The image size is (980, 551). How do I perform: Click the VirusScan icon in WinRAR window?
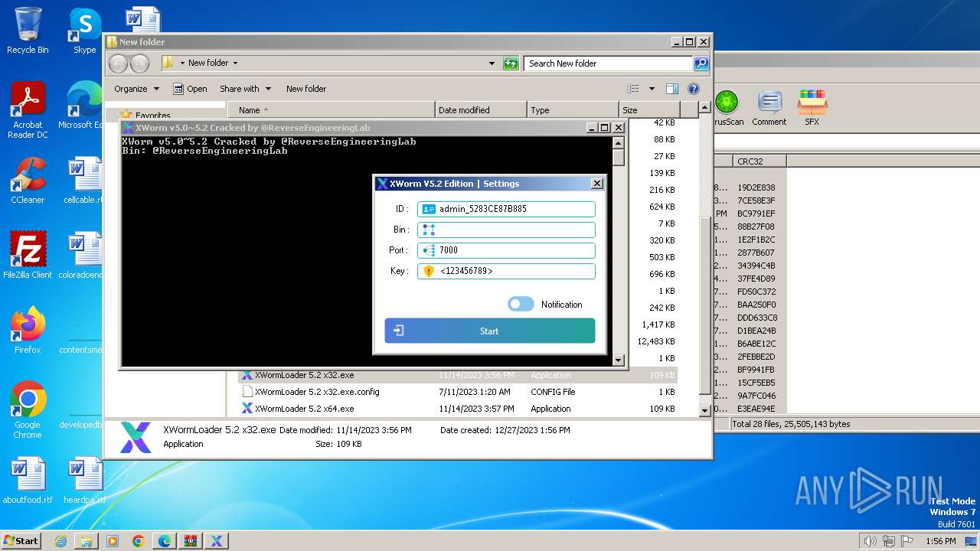click(726, 107)
